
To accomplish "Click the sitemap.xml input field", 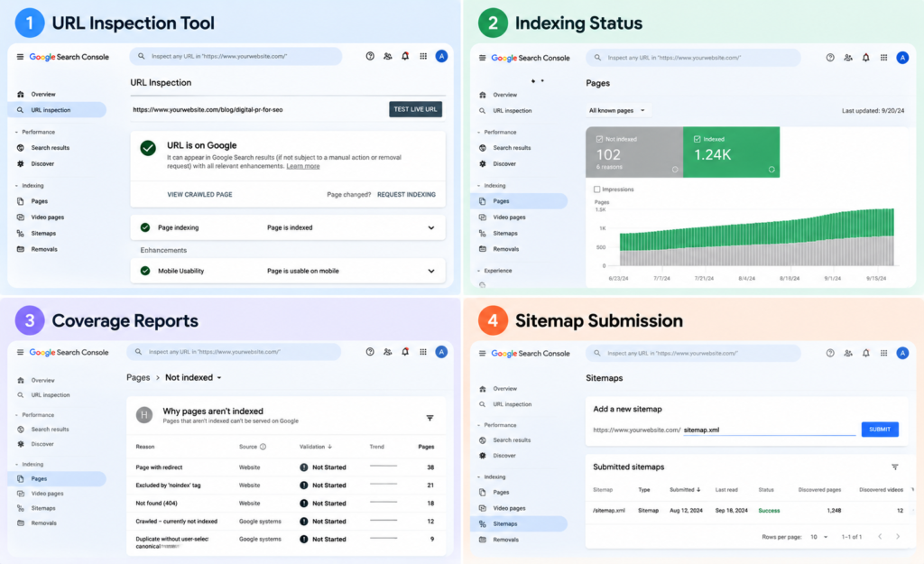I will tap(769, 430).
